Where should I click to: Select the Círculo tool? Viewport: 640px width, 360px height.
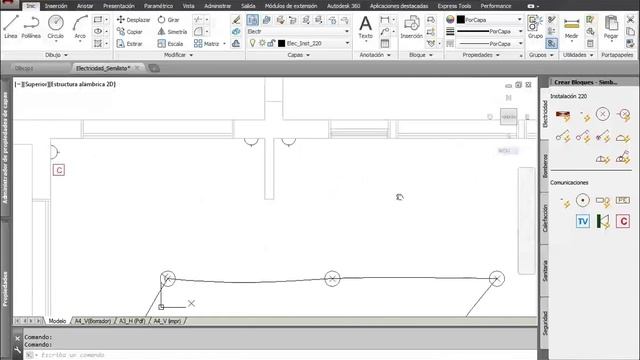click(x=56, y=27)
